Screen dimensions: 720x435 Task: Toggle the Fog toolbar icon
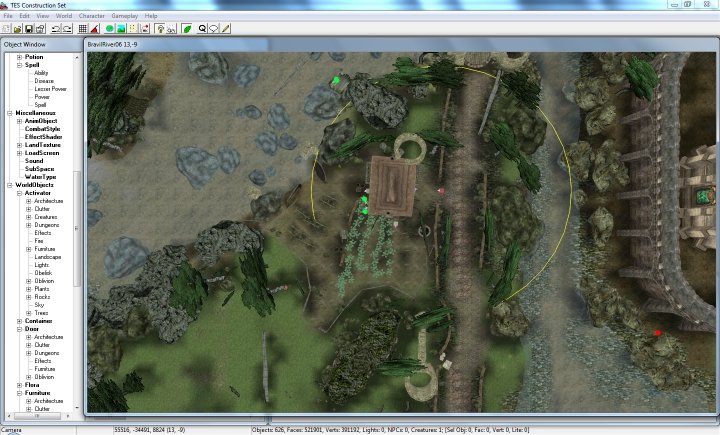pyautogui.click(x=171, y=28)
